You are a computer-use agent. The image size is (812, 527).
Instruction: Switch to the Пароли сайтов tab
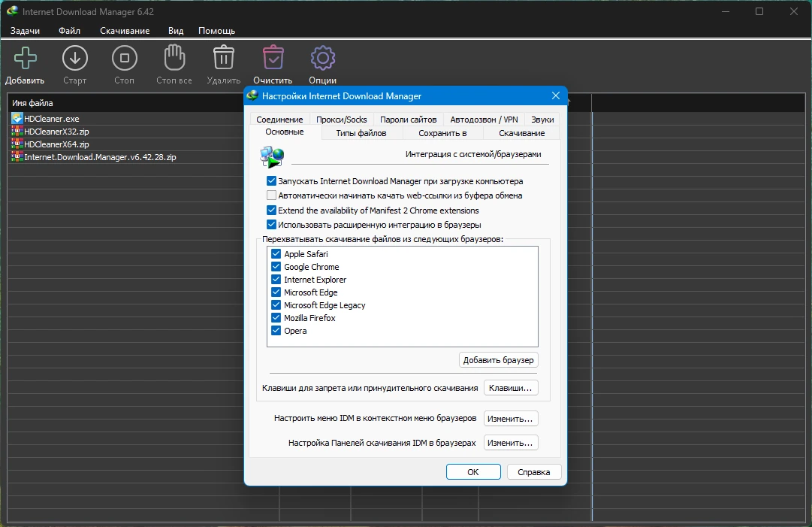click(x=408, y=120)
